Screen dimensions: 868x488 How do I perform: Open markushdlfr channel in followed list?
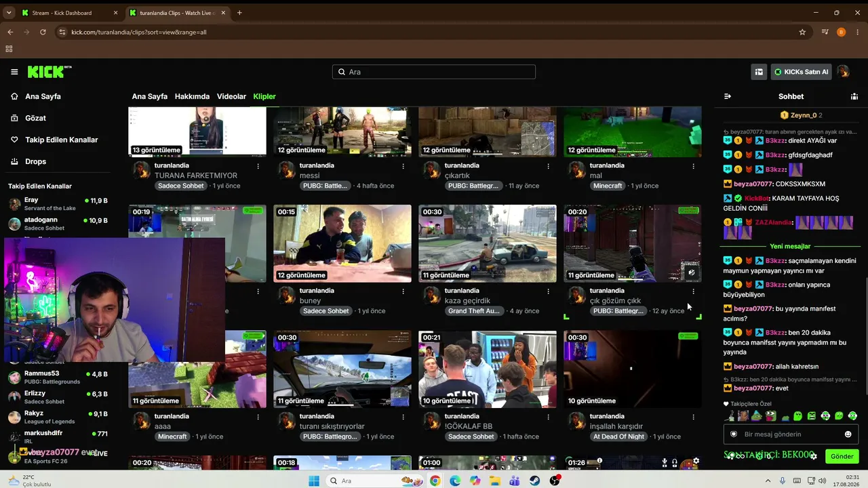[x=58, y=437]
